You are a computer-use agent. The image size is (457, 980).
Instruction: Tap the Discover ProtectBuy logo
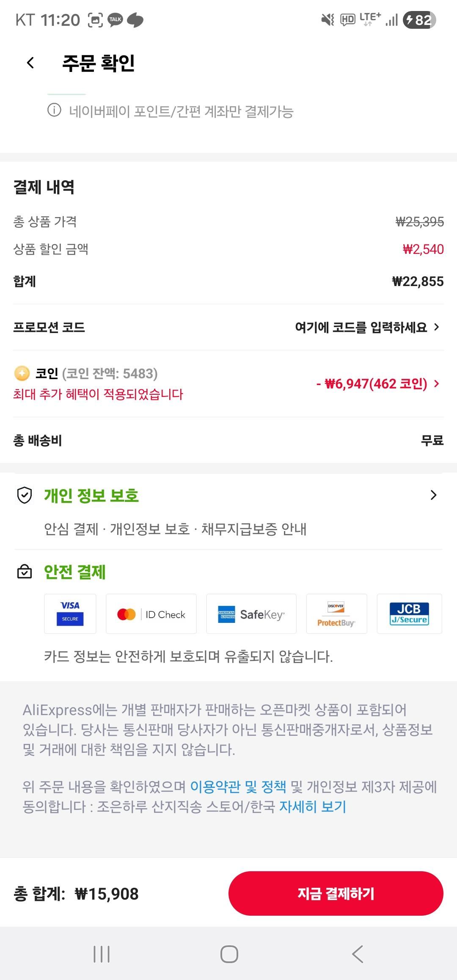point(336,614)
